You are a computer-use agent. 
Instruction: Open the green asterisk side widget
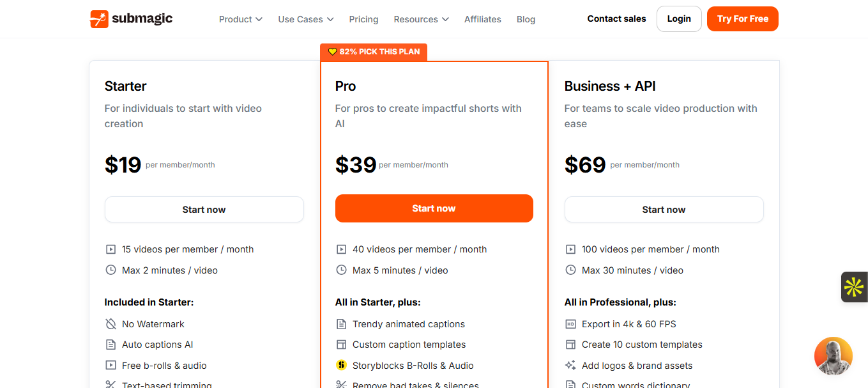pos(854,287)
